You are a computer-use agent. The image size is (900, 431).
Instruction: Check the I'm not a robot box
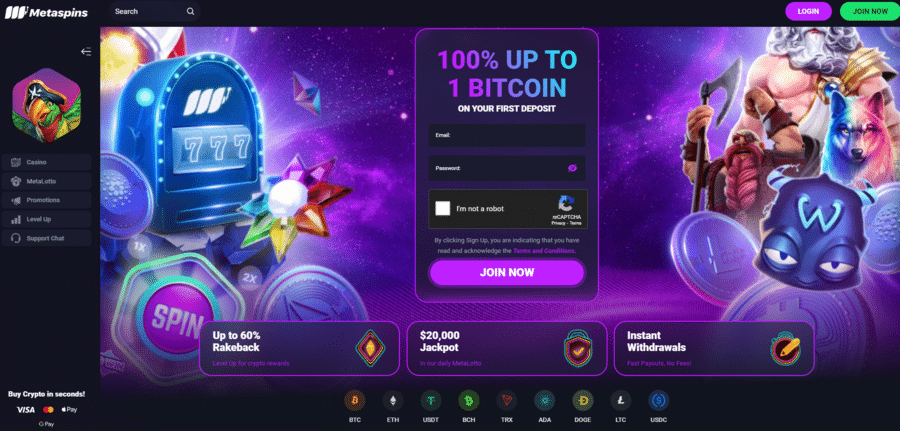[x=443, y=208]
